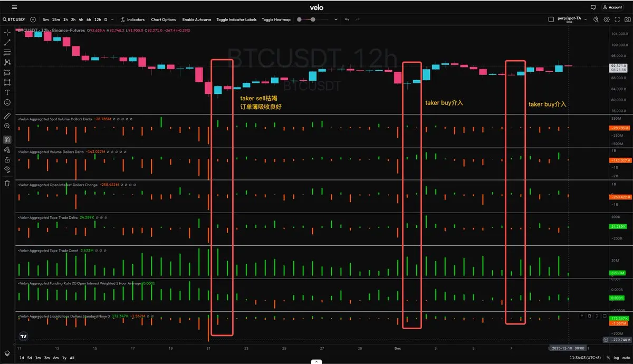633x364 pixels.
Task: Open the Account menu
Action: pos(612,7)
